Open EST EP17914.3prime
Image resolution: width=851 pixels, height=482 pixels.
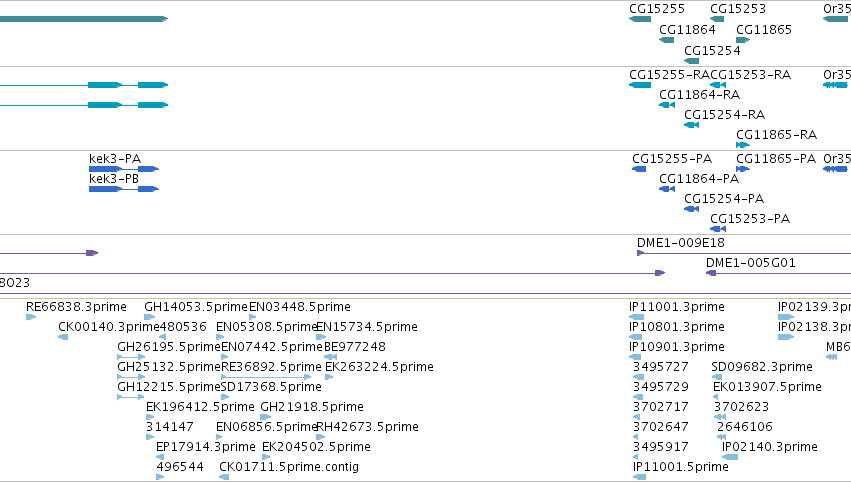206,447
